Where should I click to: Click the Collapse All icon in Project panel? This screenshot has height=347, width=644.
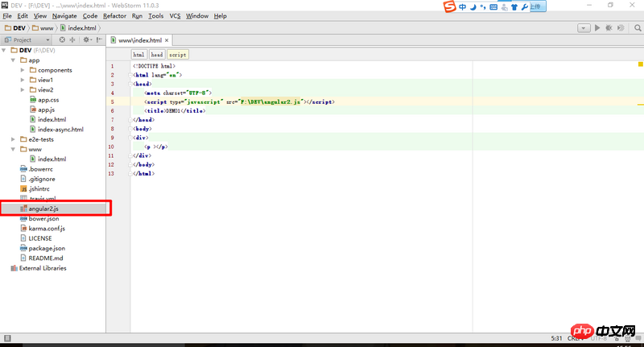72,39
